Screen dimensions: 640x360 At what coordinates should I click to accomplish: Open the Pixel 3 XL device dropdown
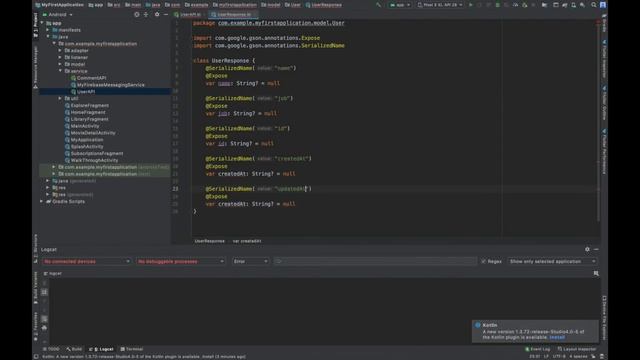[x=440, y=5]
